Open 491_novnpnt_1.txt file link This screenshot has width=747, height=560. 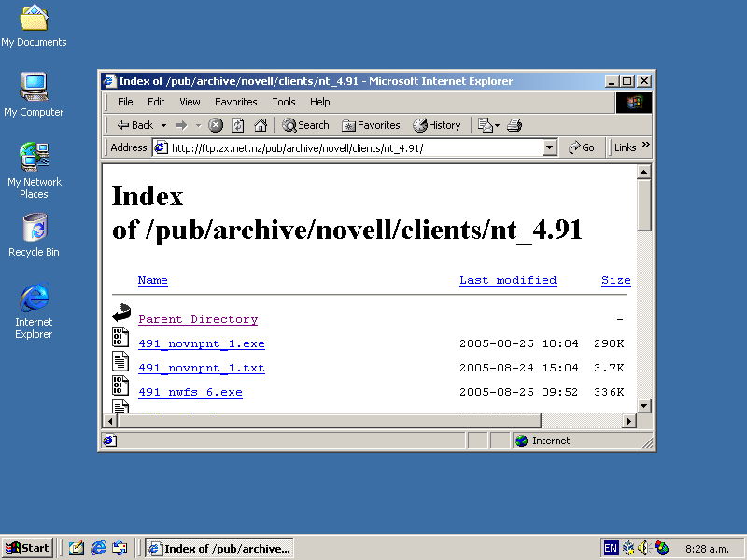tap(202, 368)
